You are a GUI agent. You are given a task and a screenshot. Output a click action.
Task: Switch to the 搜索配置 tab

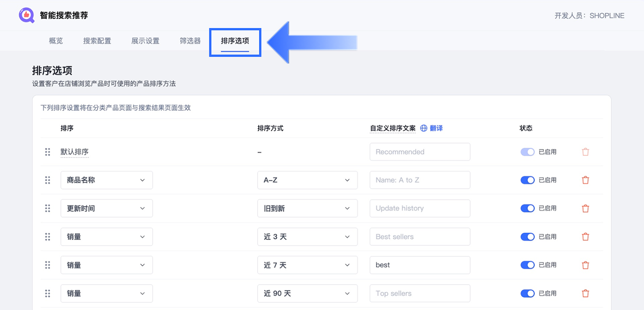pyautogui.click(x=97, y=41)
